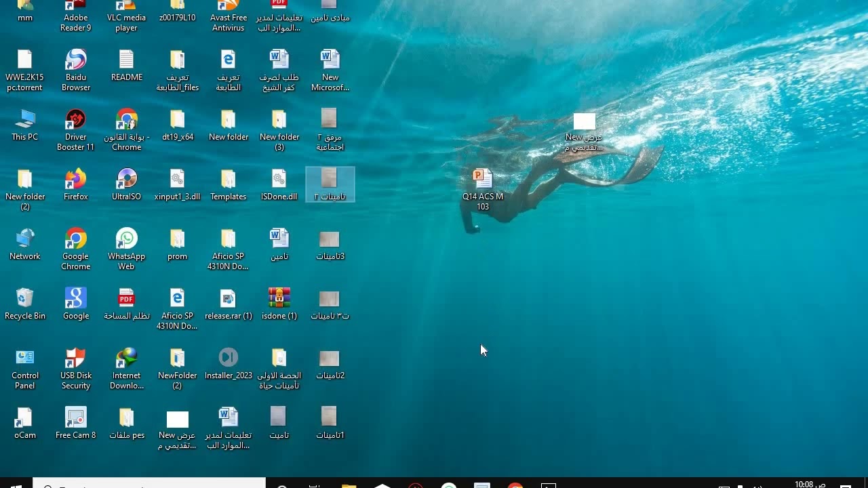
Task: Select the طلب لصرف كفر الشيخ Word document
Action: [x=279, y=70]
